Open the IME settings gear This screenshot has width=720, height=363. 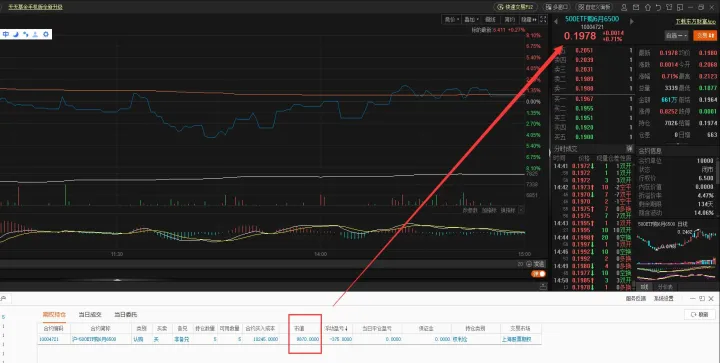click(45, 34)
